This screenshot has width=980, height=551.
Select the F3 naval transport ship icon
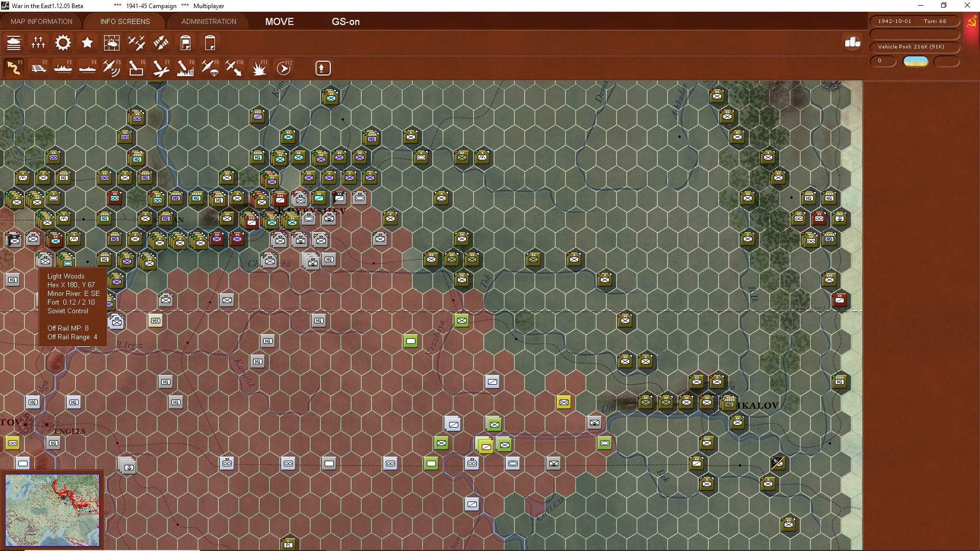tap(63, 68)
